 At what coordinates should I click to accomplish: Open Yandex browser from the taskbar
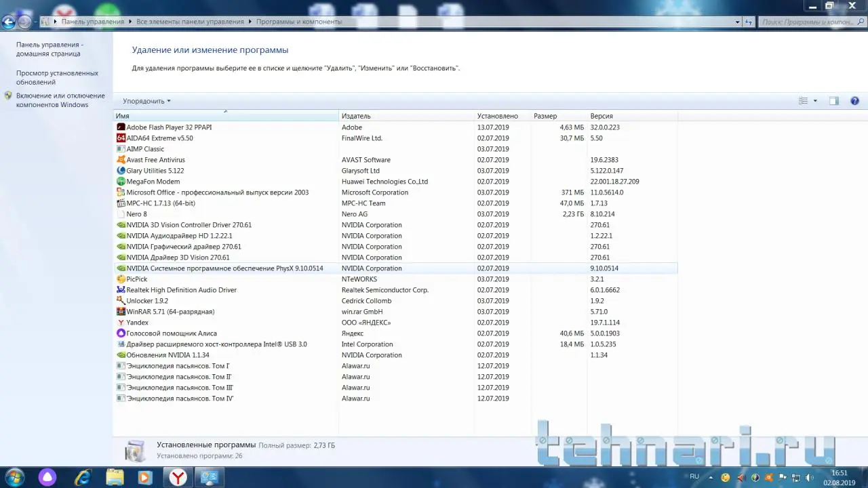click(178, 477)
